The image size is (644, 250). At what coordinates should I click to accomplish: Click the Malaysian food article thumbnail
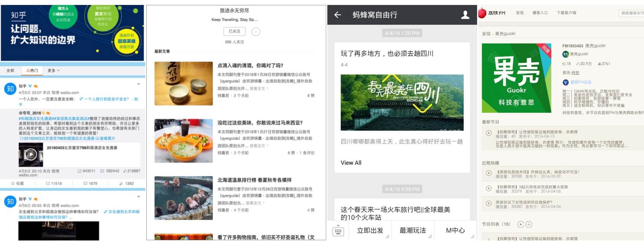pos(184,141)
